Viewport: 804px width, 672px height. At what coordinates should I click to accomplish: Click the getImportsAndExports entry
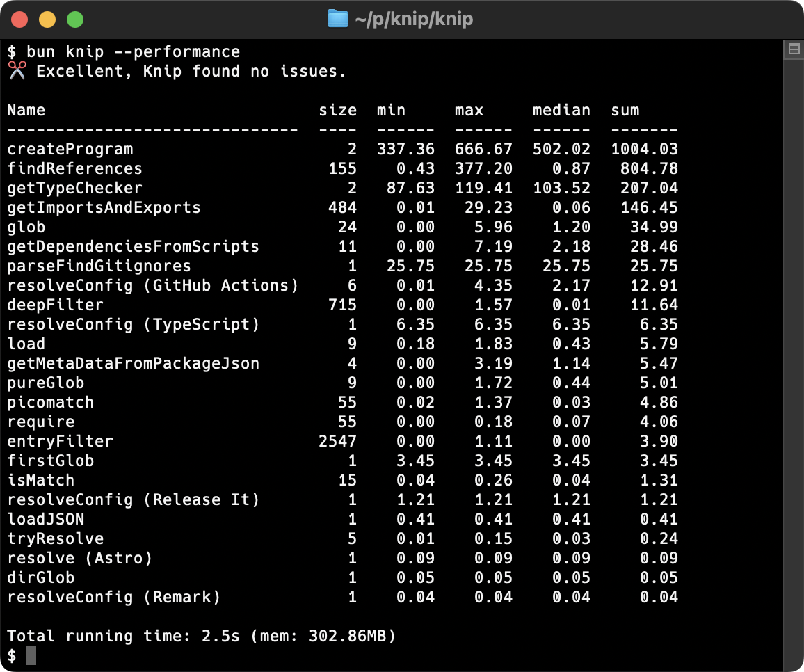coord(104,207)
